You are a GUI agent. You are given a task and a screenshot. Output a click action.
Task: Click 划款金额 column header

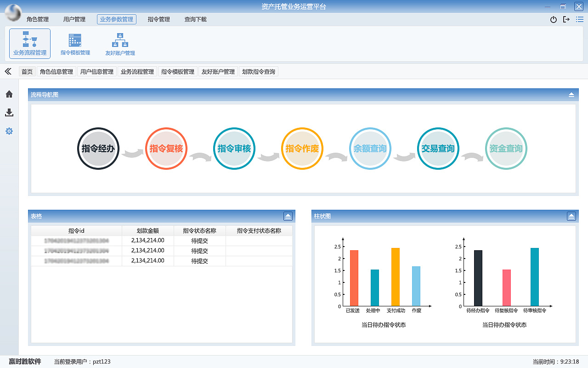click(148, 230)
